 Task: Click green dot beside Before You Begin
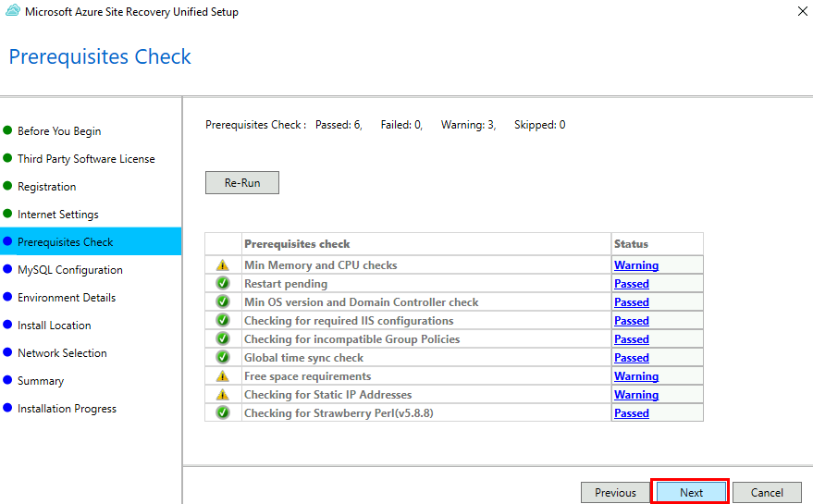tap(7, 130)
